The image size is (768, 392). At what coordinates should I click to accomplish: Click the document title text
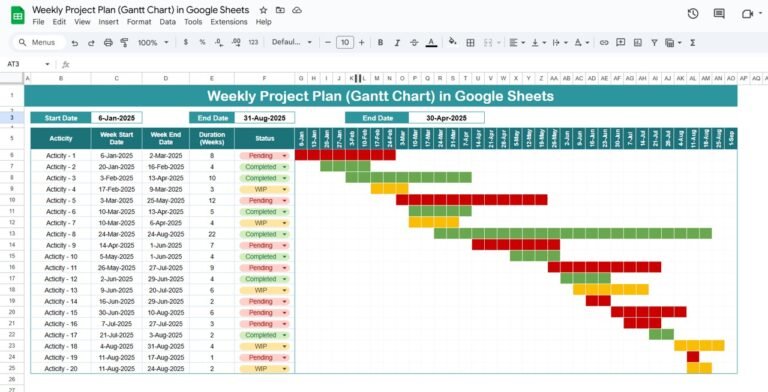pyautogui.click(x=141, y=10)
